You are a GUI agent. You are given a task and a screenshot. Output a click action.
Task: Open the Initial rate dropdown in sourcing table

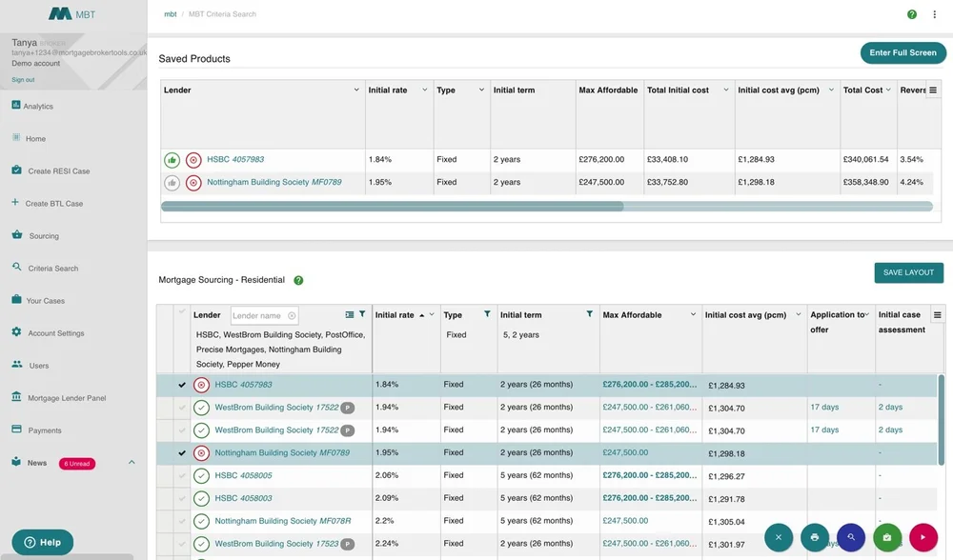432,314
